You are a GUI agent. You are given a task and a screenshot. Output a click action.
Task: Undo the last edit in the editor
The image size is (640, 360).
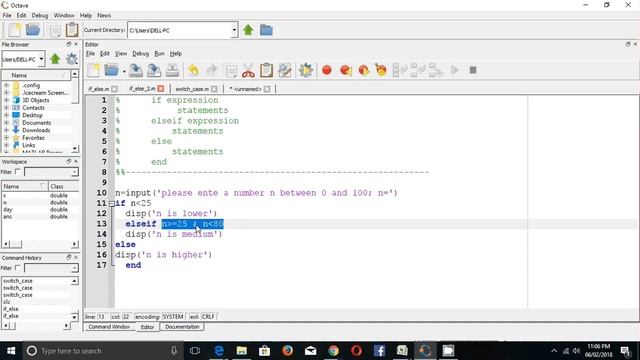(x=193, y=70)
